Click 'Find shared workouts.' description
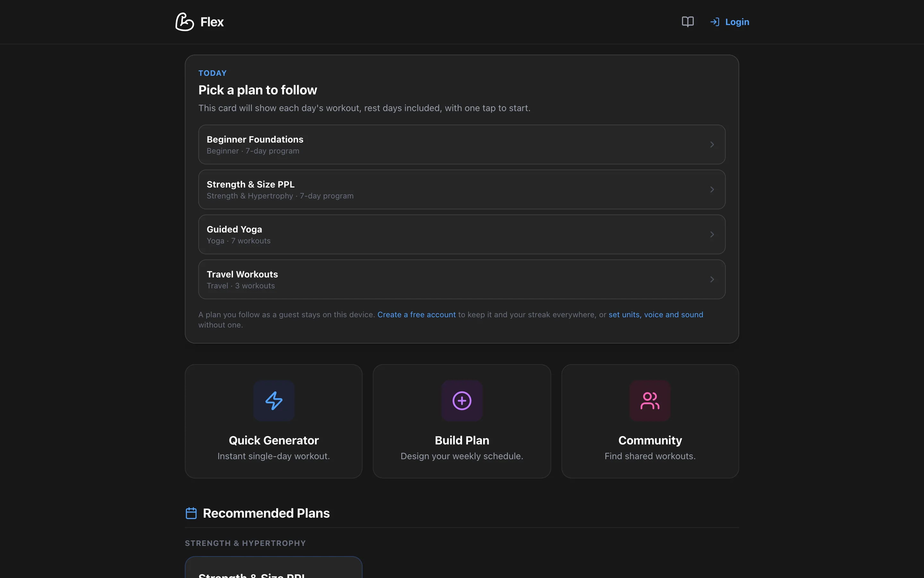The image size is (924, 578). pyautogui.click(x=650, y=456)
